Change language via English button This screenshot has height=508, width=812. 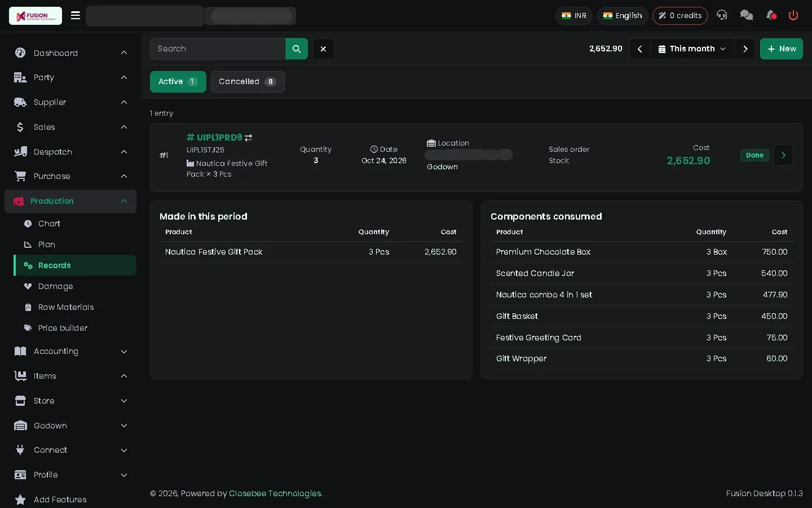coord(623,16)
